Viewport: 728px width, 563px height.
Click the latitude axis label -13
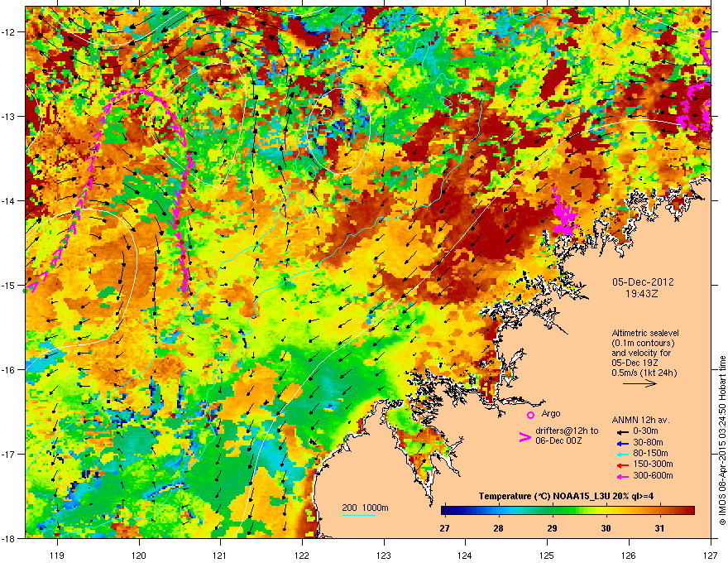8,116
